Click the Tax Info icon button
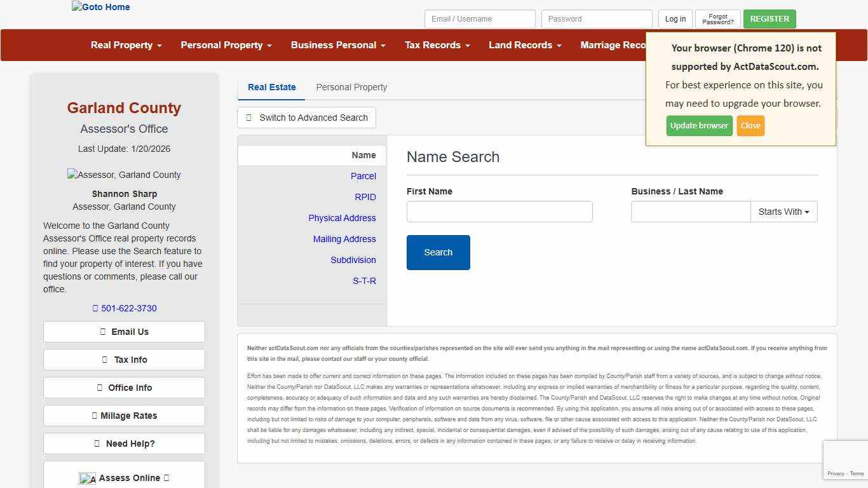Image resolution: width=868 pixels, height=488 pixels. pos(105,359)
